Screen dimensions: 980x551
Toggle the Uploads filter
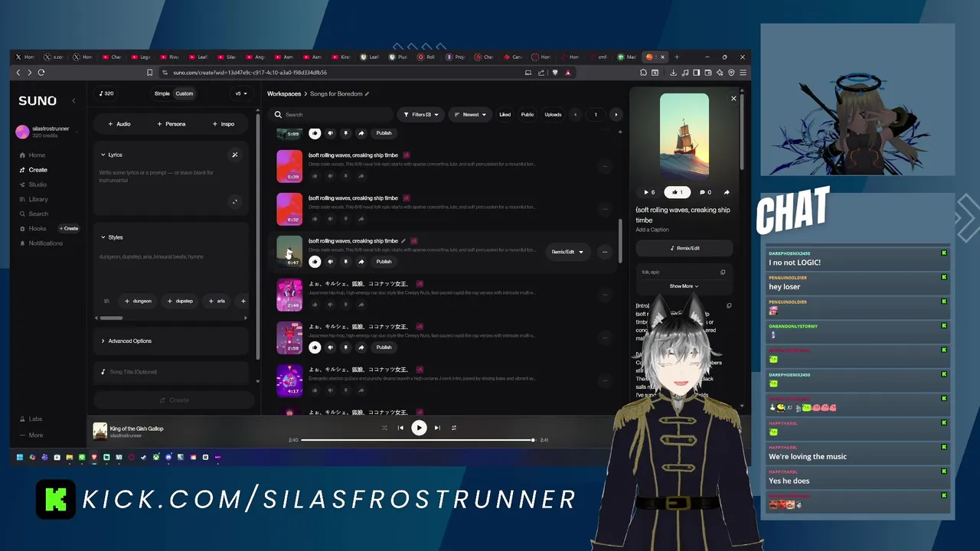pos(553,115)
